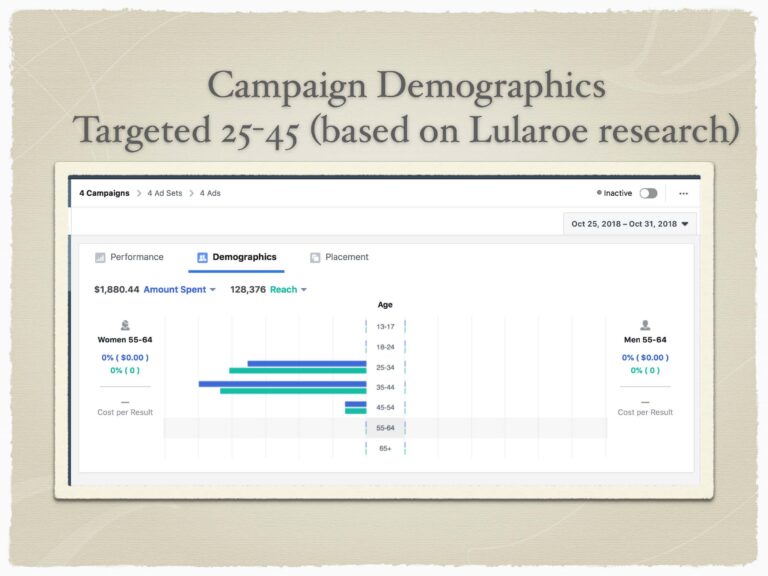Click the blue women 45-54 amount spent bar

pos(356,404)
